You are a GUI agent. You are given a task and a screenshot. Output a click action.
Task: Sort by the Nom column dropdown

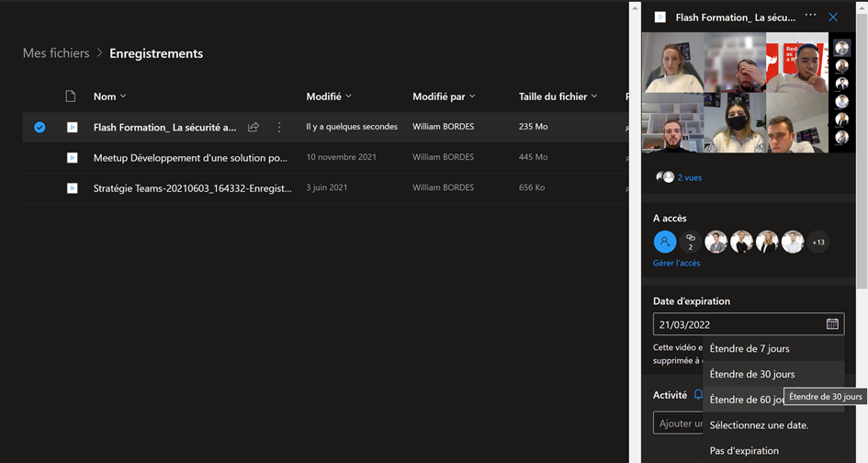109,96
